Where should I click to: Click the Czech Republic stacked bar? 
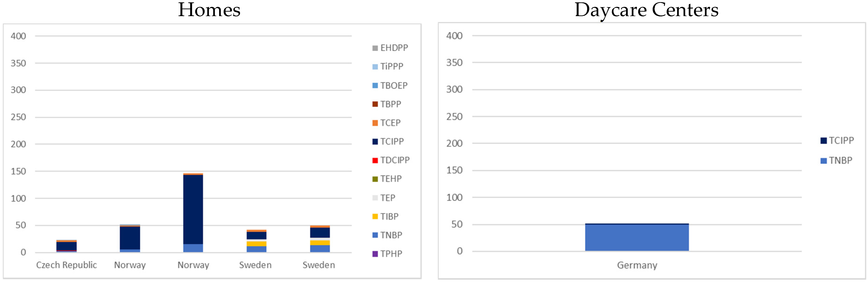tap(66, 246)
